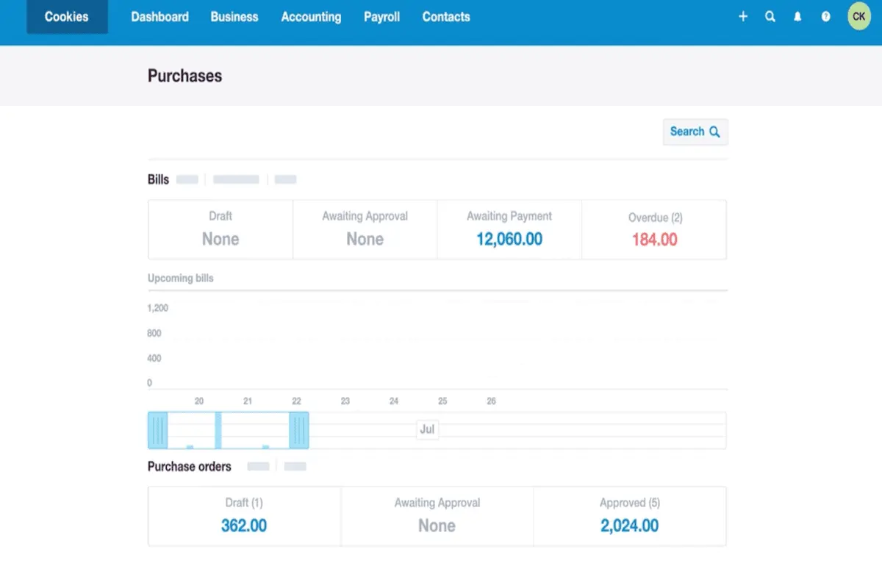The height and width of the screenshot is (588, 882).
Task: Open the Purchase orders heading link
Action: tap(190, 467)
